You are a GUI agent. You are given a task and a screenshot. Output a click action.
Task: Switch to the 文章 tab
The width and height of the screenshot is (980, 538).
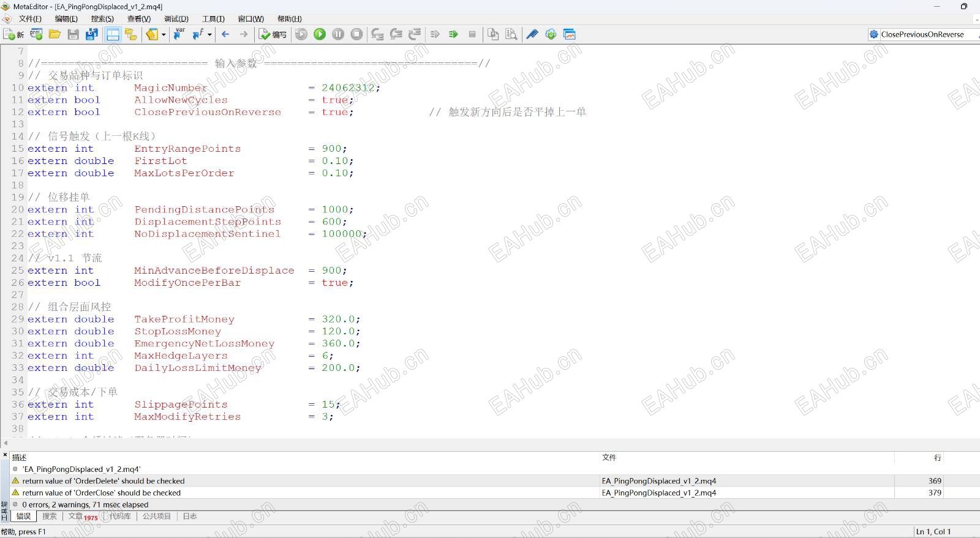coord(83,517)
